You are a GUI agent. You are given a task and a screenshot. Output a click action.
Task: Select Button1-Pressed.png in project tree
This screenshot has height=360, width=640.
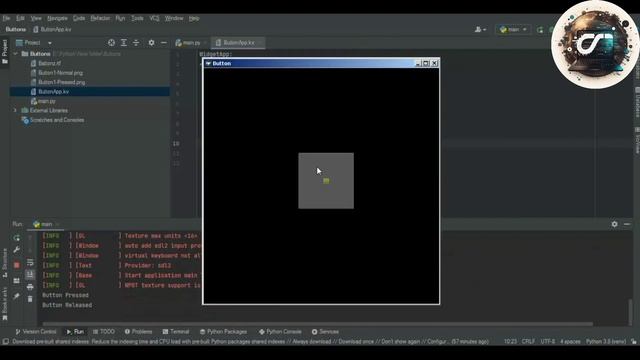click(61, 82)
